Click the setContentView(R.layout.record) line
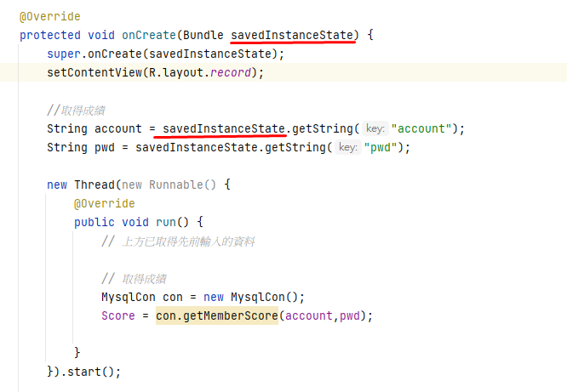The height and width of the screenshot is (392, 567). pos(156,72)
